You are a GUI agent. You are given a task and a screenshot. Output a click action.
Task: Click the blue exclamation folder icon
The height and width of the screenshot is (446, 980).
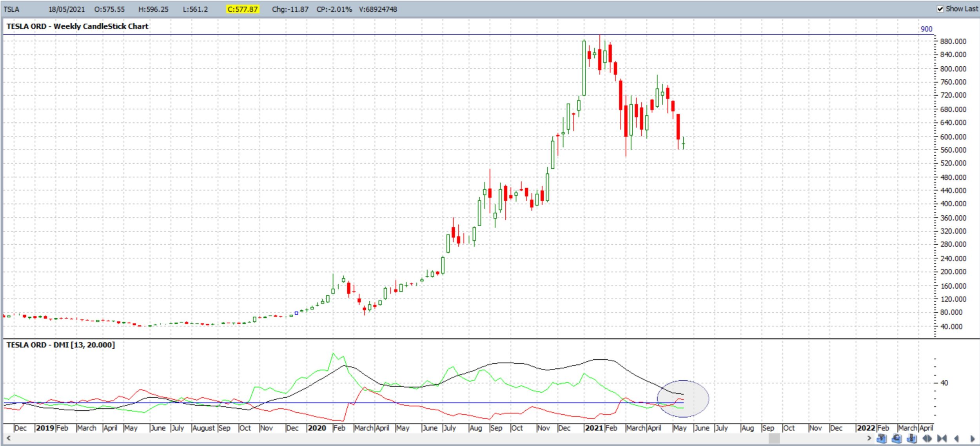pyautogui.click(x=912, y=438)
